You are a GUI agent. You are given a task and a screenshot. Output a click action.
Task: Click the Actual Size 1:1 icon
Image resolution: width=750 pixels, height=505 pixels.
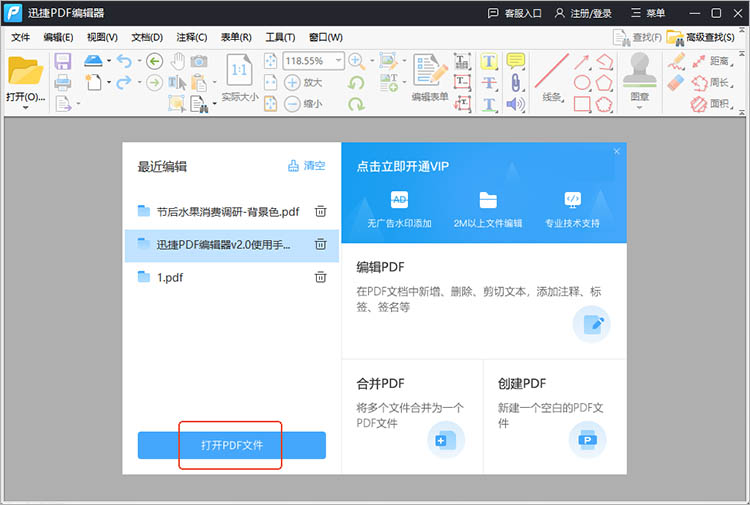click(x=240, y=70)
